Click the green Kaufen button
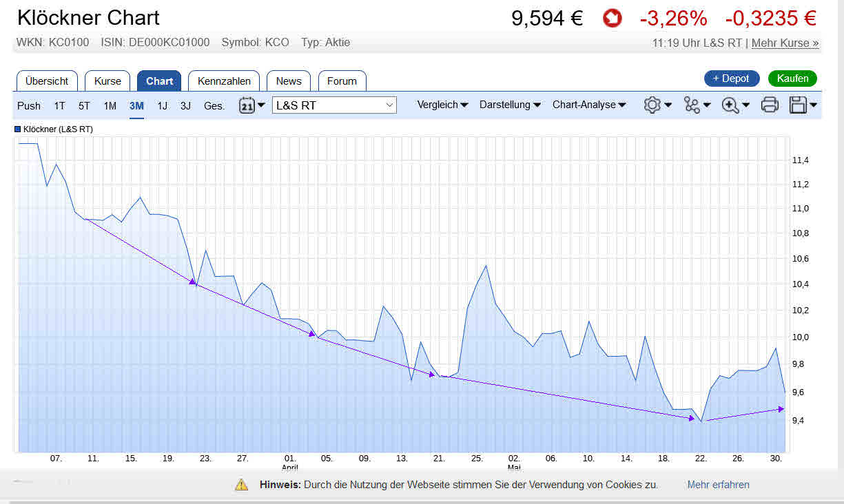The height and width of the screenshot is (504, 844). pos(792,78)
